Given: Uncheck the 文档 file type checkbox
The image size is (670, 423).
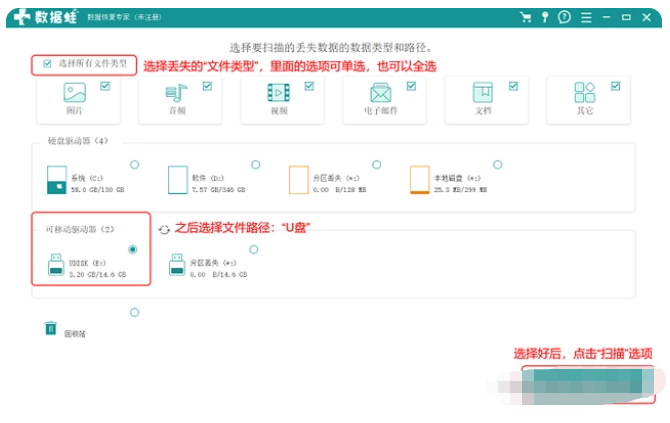Looking at the screenshot, I should pyautogui.click(x=514, y=86).
